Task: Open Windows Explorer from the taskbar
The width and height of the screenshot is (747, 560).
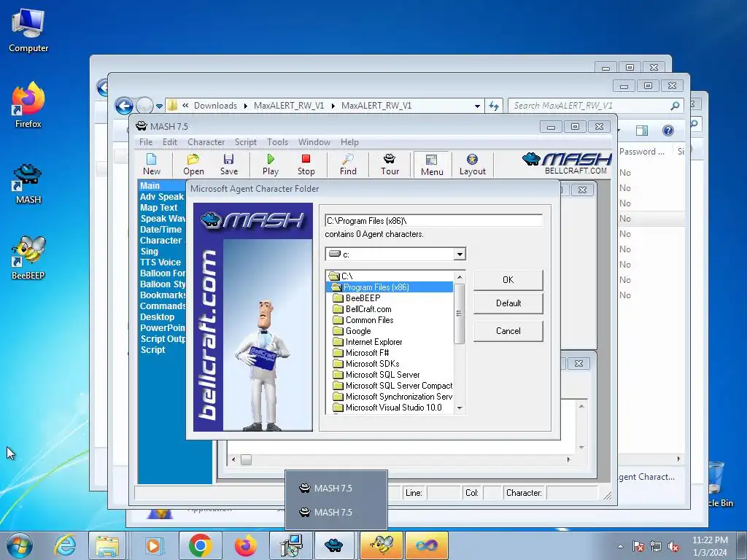Action: pyautogui.click(x=107, y=545)
